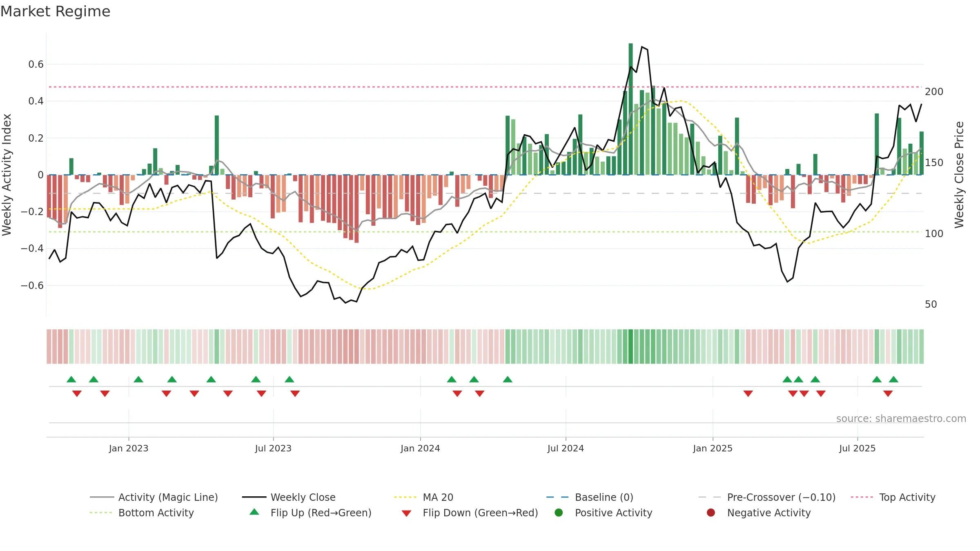Click the Weekly Activity Index axis title
The width and height of the screenshot is (980, 551).
pos(7,175)
